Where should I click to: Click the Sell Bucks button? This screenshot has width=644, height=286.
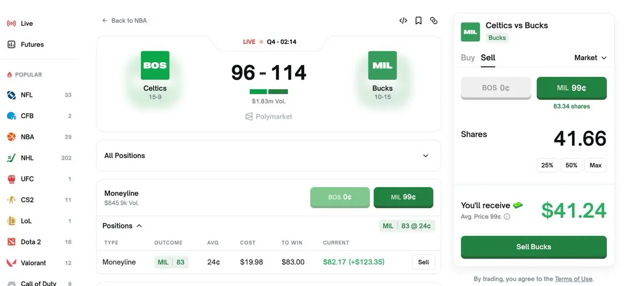point(534,247)
